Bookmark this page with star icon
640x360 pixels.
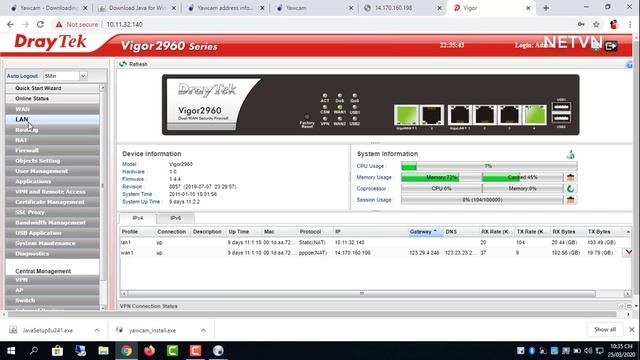coord(596,24)
